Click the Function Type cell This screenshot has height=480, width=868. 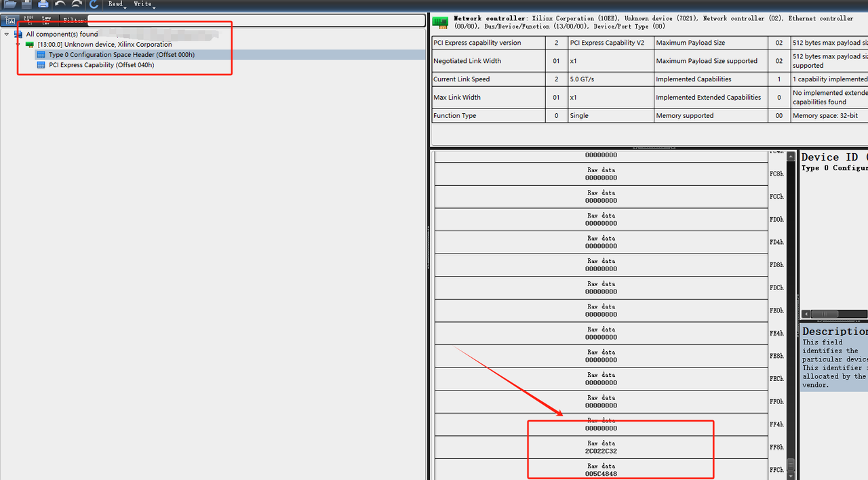click(488, 116)
